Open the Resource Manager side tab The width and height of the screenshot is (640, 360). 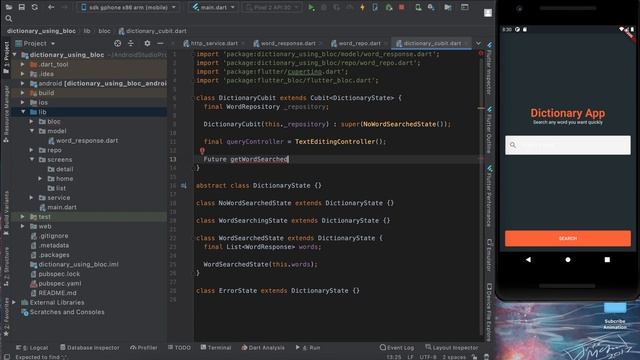click(6, 114)
